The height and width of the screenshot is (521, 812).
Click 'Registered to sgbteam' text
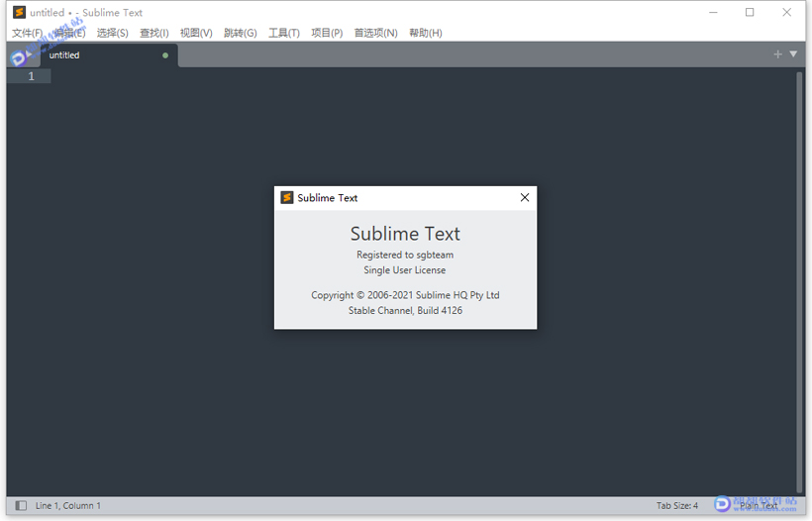(405, 255)
